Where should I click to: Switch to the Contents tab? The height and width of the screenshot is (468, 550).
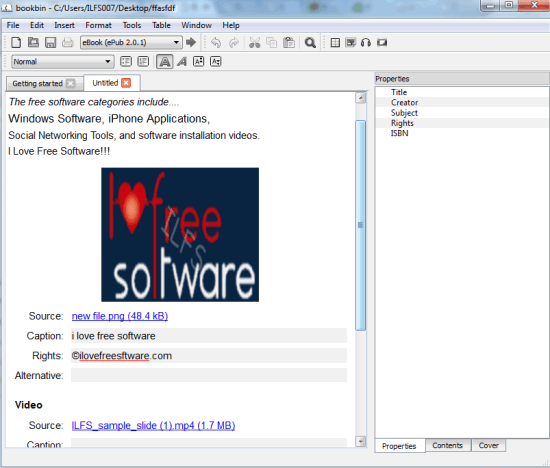point(447,445)
